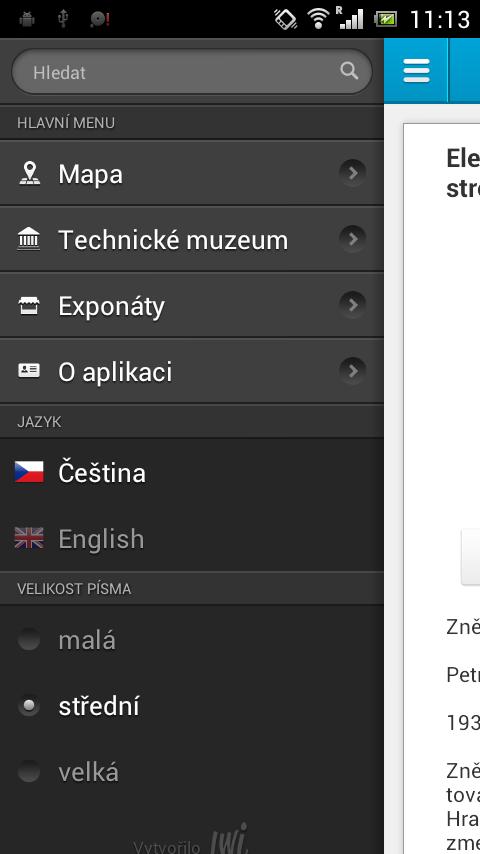Viewport: 480px width, 854px height.
Task: Open the Exponáty menu entry
Action: pyautogui.click(x=192, y=305)
